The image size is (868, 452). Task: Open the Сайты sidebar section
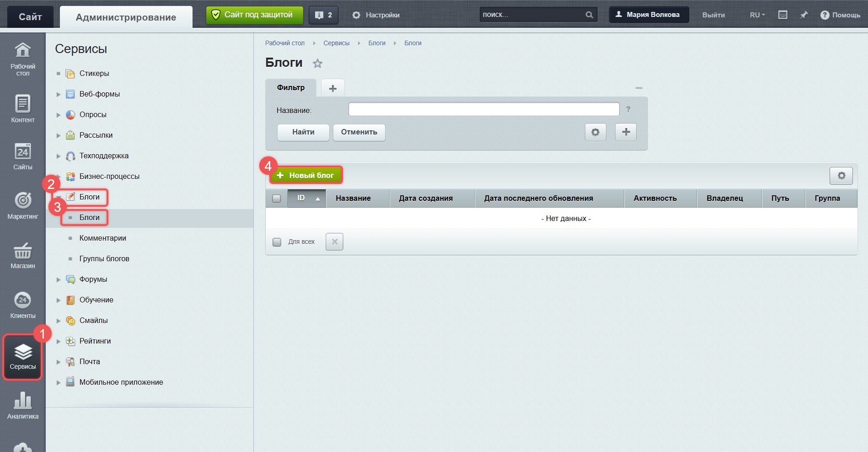click(x=23, y=156)
